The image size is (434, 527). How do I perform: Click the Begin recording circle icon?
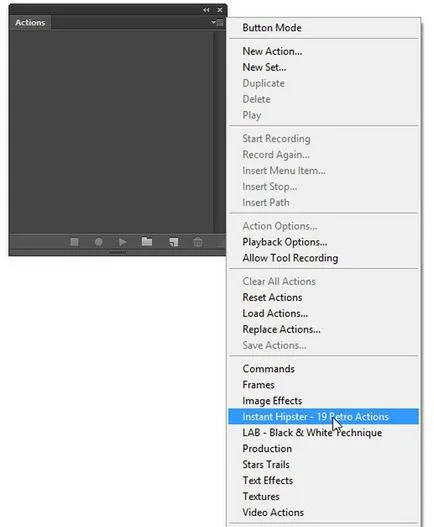pyautogui.click(x=98, y=242)
